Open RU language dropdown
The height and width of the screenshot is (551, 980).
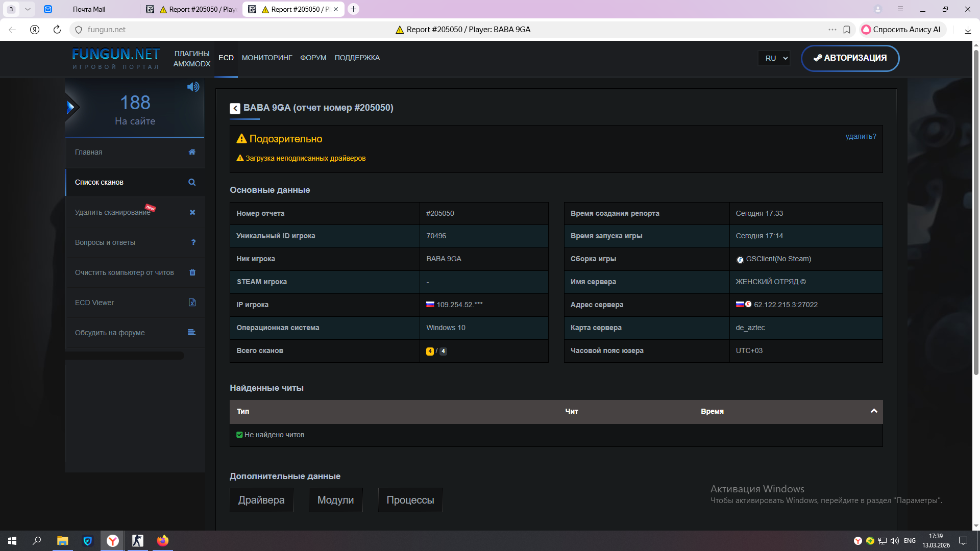tap(774, 58)
